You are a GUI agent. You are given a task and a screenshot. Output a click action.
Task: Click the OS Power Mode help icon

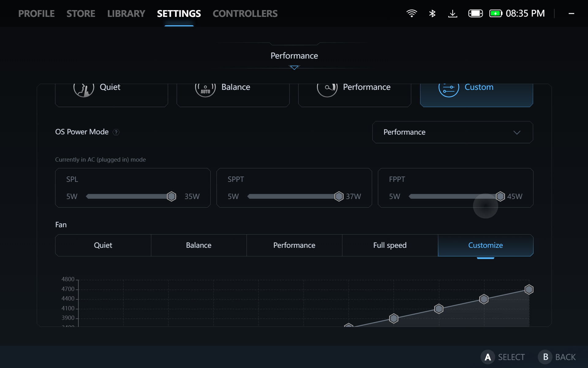pos(116,132)
